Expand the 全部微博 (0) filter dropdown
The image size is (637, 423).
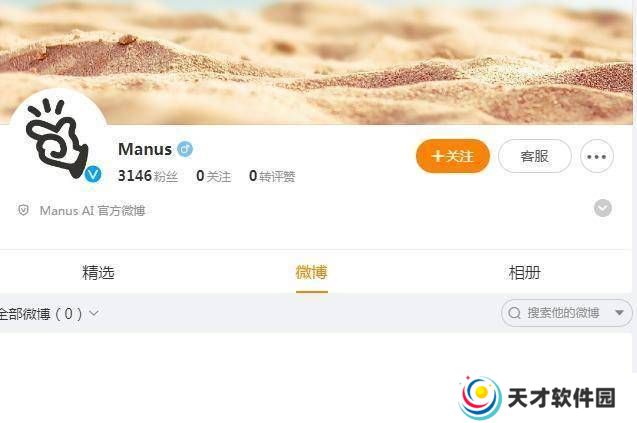[48, 313]
